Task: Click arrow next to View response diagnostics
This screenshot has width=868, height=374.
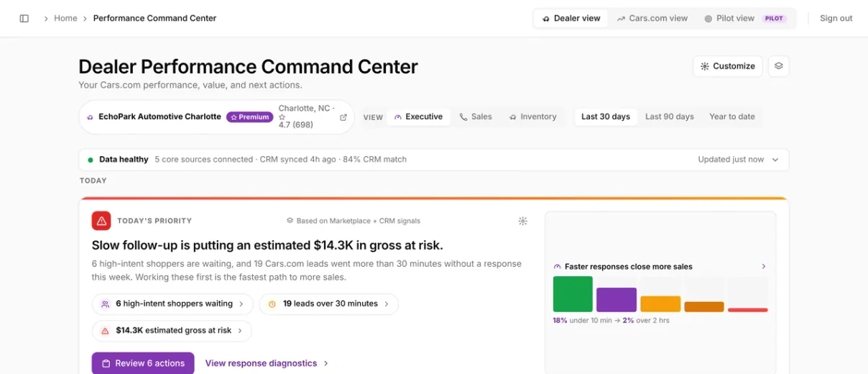Action: click(x=326, y=363)
